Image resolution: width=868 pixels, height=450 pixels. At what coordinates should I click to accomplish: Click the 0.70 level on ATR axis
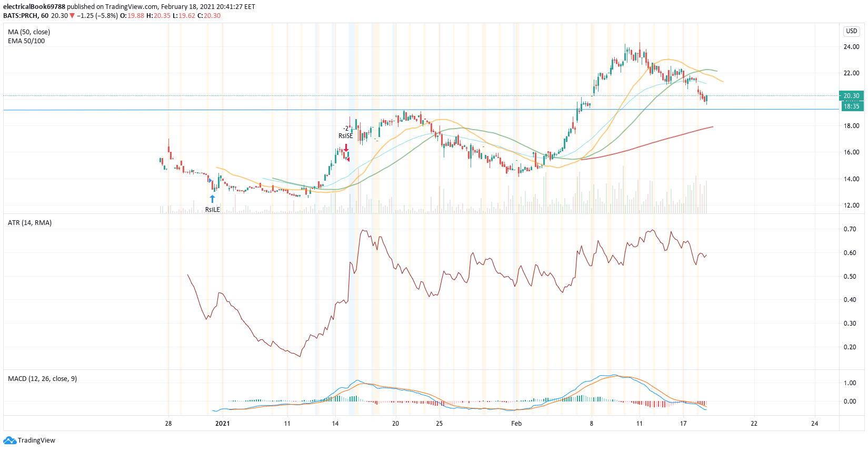[x=850, y=229]
